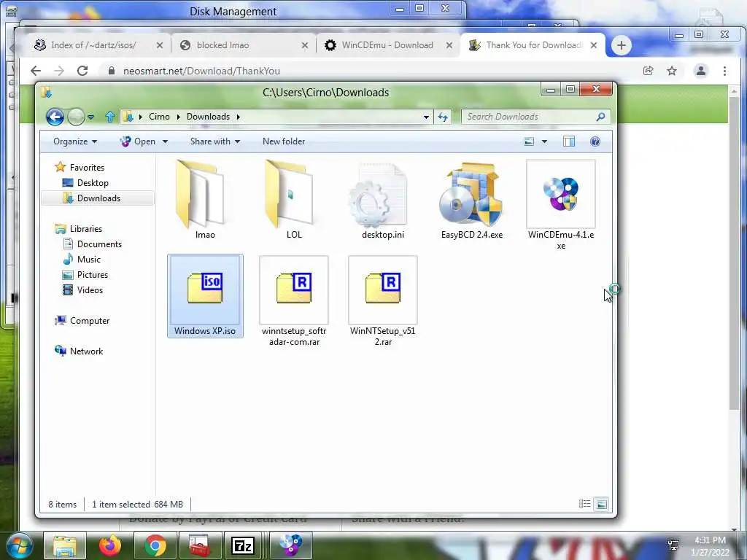This screenshot has height=560, width=747.
Task: Open Computer in navigation pane
Action: click(90, 321)
